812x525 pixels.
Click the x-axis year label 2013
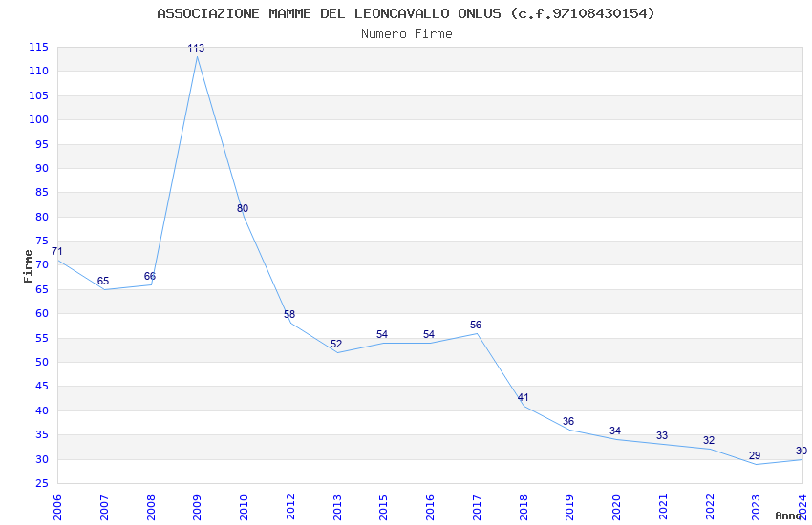click(336, 508)
